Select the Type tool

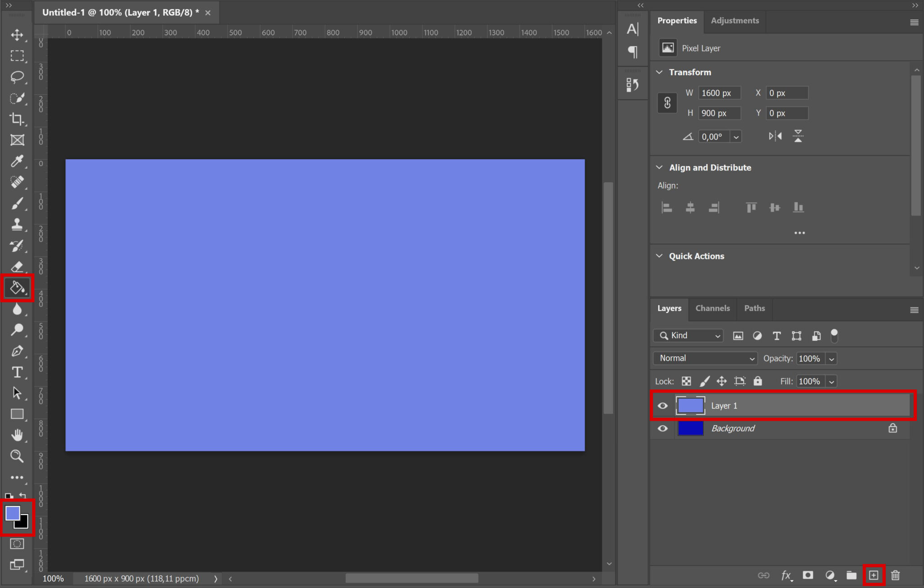pyautogui.click(x=17, y=372)
